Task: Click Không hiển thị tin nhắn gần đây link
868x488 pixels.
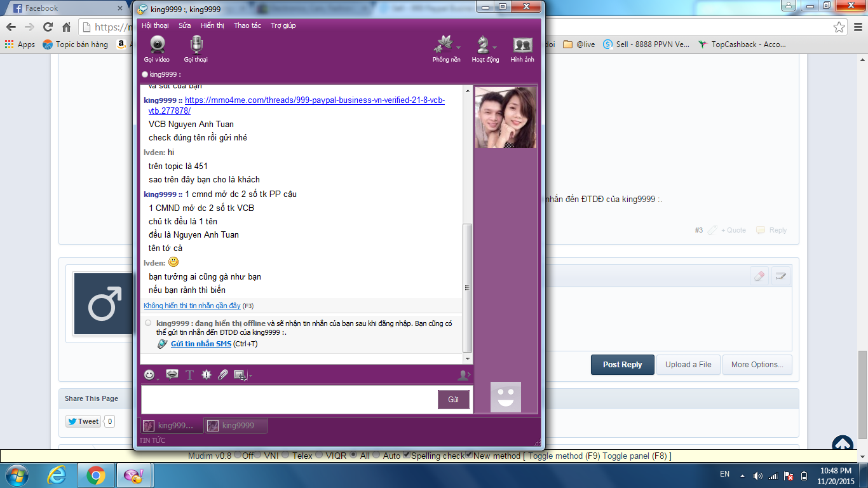Action: 192,306
